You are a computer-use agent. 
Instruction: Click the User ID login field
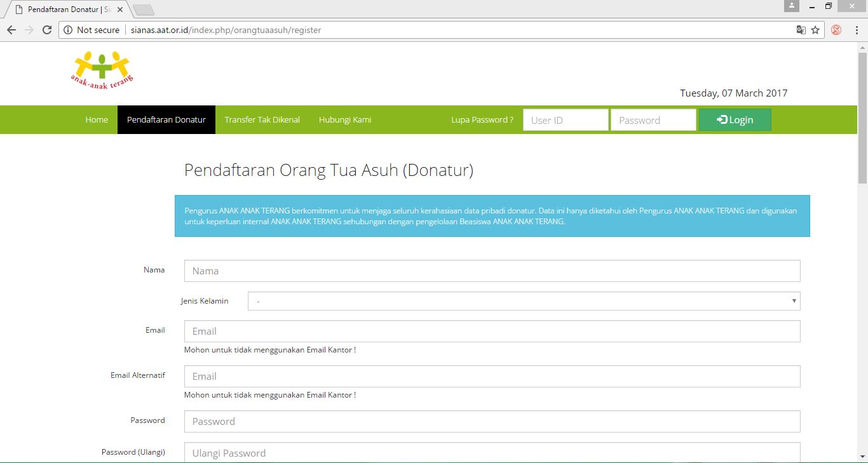tap(566, 120)
